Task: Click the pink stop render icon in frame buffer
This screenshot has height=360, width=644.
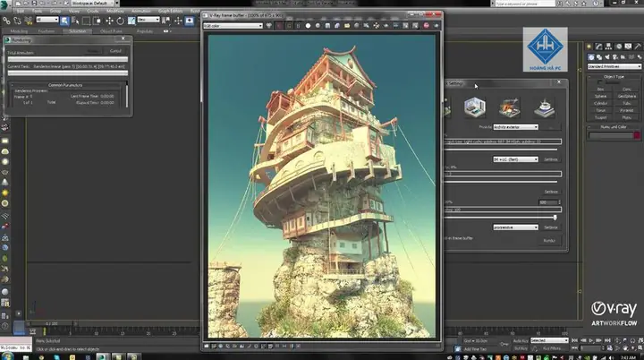Action: pyautogui.click(x=427, y=25)
